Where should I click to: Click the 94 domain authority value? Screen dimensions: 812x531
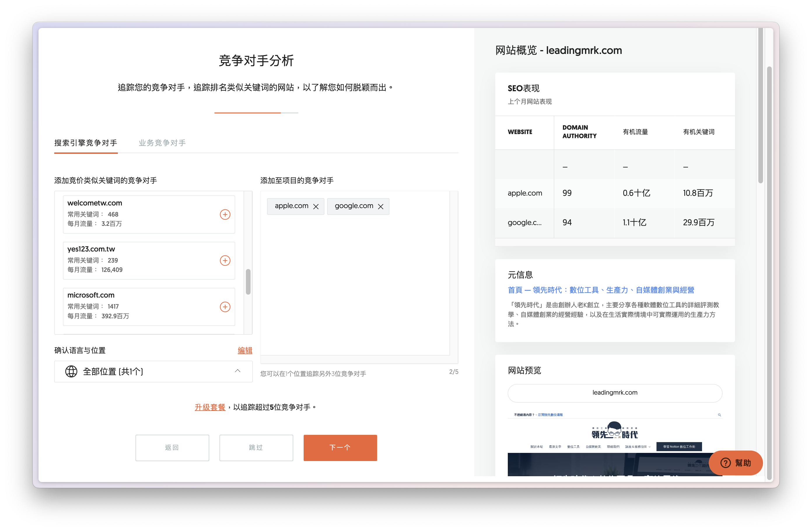click(x=567, y=222)
